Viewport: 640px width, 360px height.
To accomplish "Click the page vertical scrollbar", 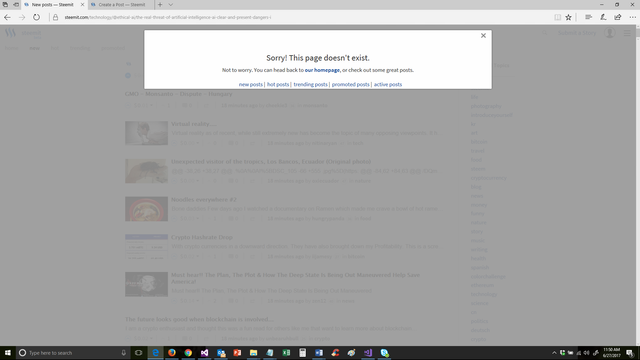I will (637, 186).
